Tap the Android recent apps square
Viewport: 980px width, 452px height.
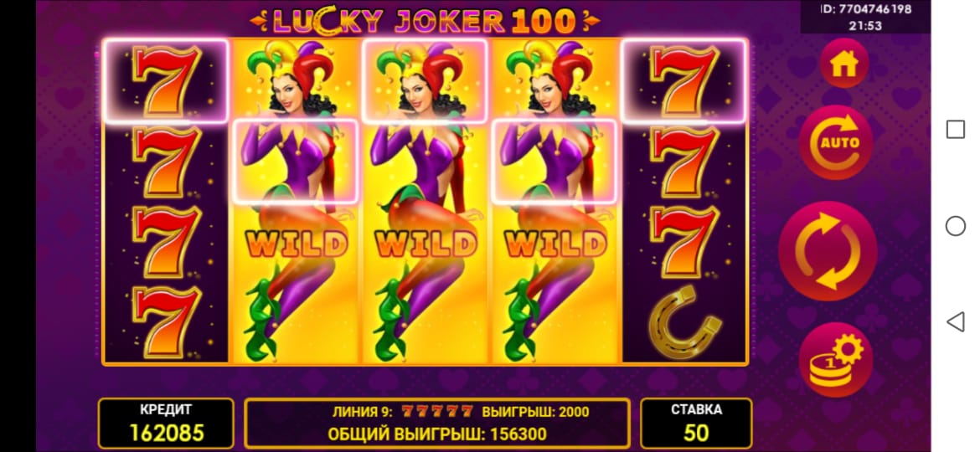[x=956, y=129]
